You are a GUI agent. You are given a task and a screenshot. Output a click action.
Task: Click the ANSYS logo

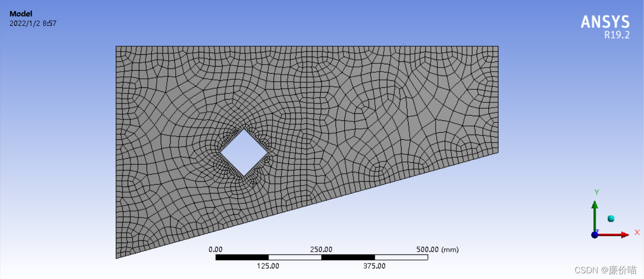tap(605, 22)
